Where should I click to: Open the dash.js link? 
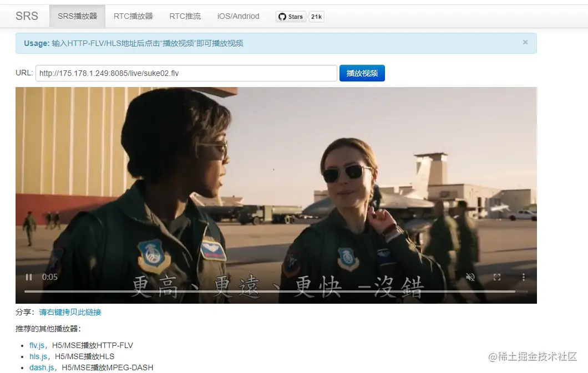coord(42,367)
